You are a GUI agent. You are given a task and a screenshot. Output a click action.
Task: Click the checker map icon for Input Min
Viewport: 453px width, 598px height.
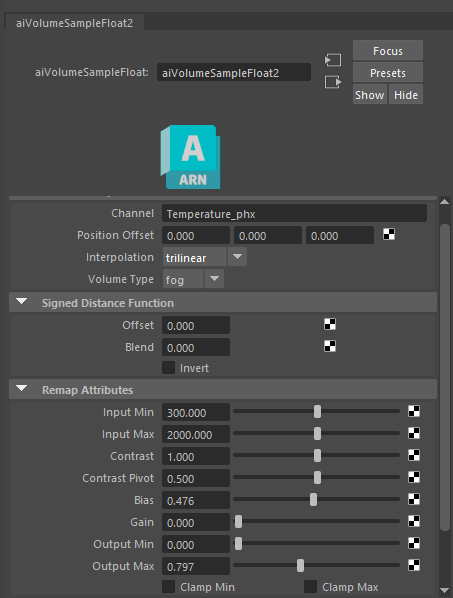tap(414, 411)
